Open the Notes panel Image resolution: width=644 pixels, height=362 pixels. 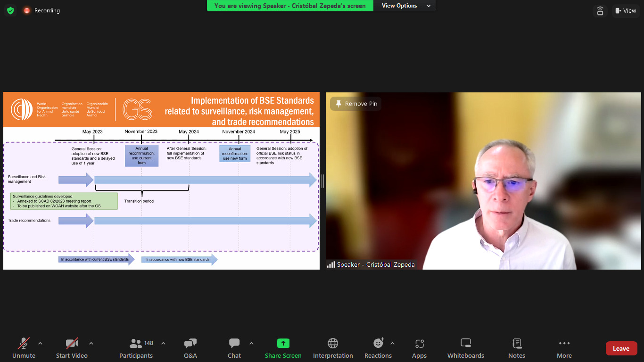(517, 348)
